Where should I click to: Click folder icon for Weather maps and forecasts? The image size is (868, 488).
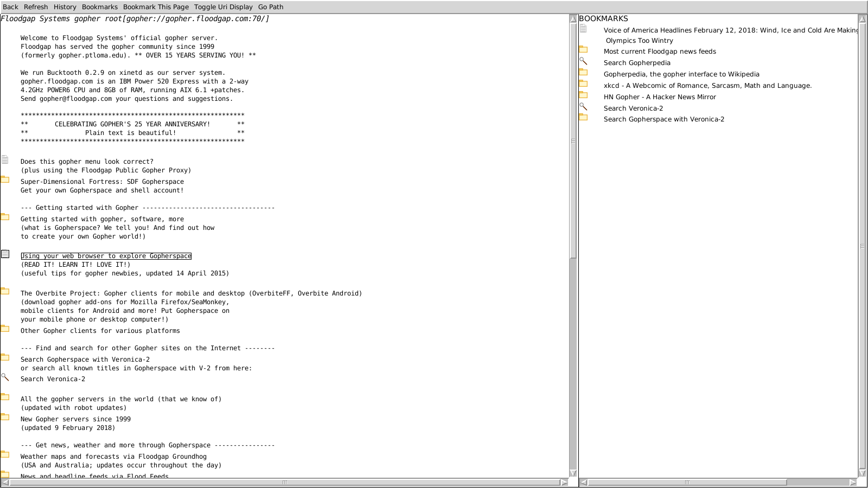click(5, 454)
